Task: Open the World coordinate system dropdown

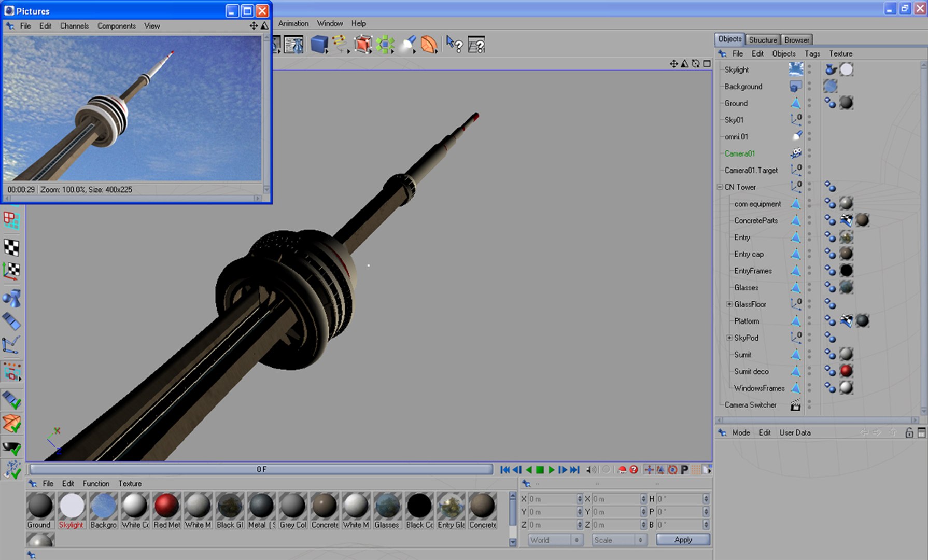Action: [555, 540]
